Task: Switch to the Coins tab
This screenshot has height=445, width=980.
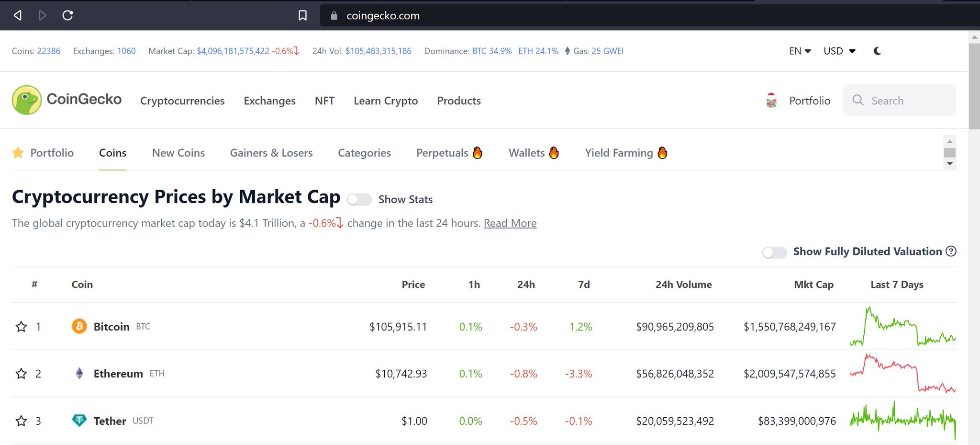Action: 112,153
